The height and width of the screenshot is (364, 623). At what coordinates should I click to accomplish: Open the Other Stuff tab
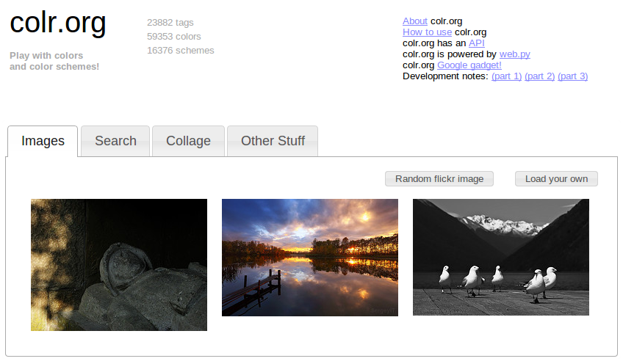pos(273,141)
